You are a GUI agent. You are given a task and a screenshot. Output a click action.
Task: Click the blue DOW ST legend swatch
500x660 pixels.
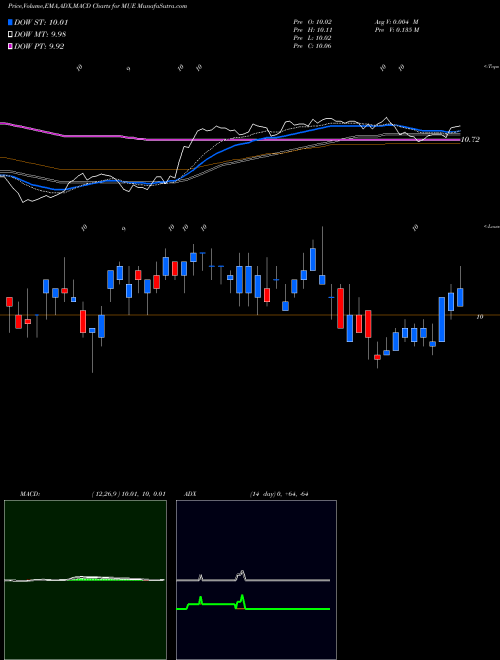[11, 23]
